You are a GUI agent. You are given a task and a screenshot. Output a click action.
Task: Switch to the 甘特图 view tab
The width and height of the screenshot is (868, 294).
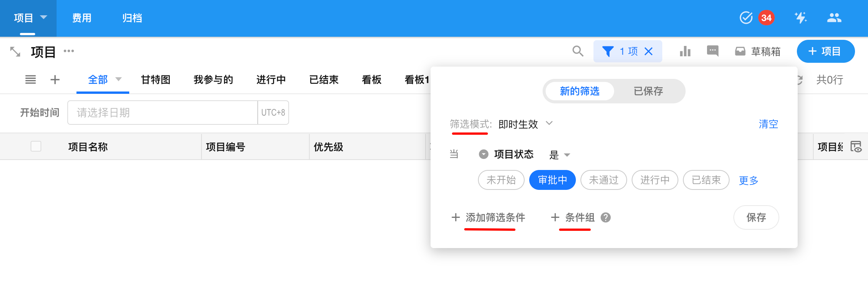156,80
